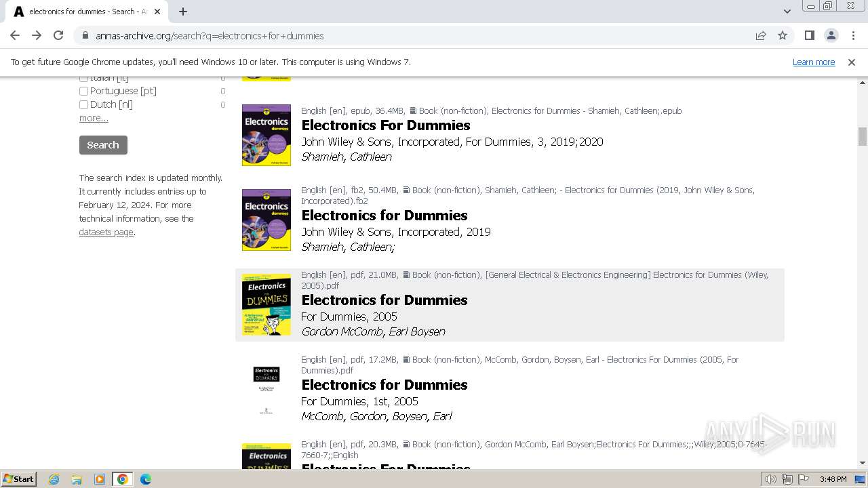Open the Chrome three-dot menu
Viewport: 868px width, 488px height.
click(x=853, y=35)
